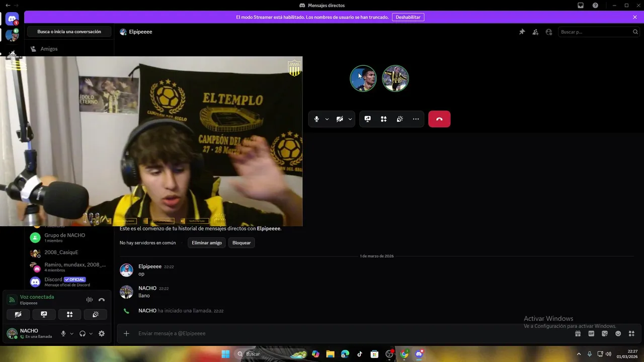The height and width of the screenshot is (362, 644).
Task: Click Bloquear button
Action: 242,243
